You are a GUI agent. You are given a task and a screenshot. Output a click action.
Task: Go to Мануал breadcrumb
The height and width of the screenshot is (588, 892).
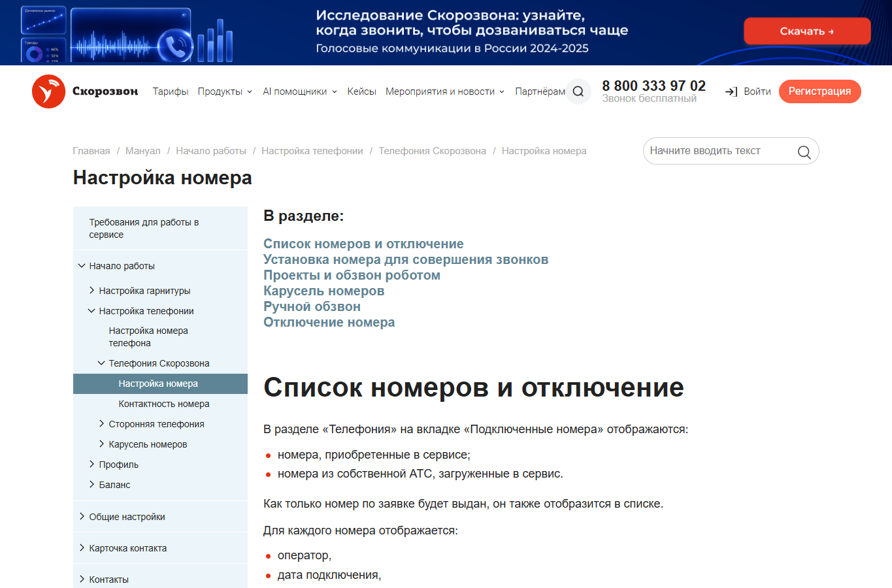click(x=142, y=151)
